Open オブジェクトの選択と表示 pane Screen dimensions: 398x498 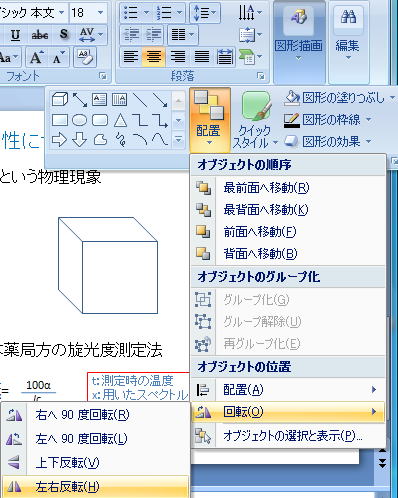click(x=288, y=435)
